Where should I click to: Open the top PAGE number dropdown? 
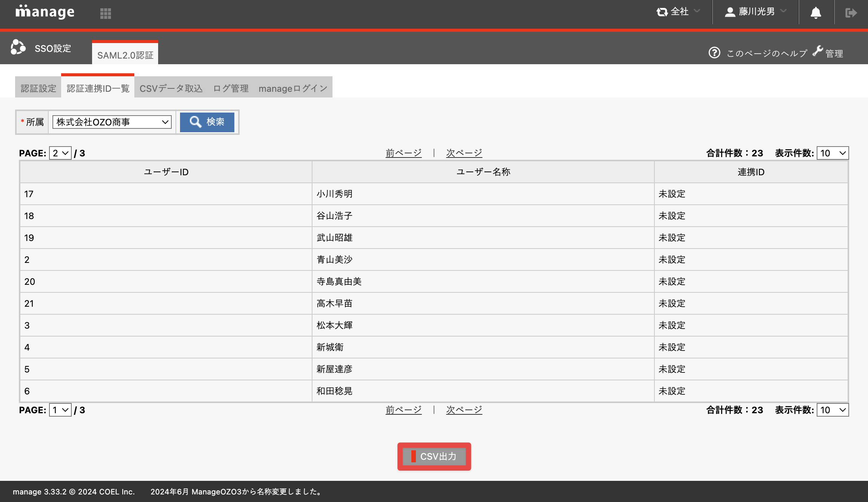(60, 153)
